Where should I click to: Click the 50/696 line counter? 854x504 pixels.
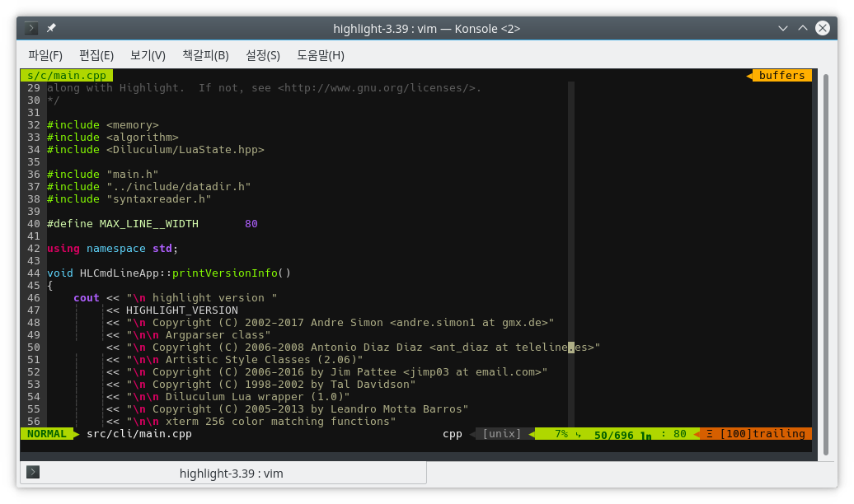[x=613, y=435]
